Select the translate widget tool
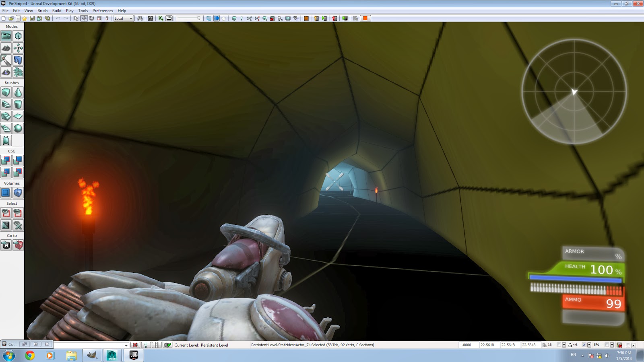The height and width of the screenshot is (362, 644). 84,18
